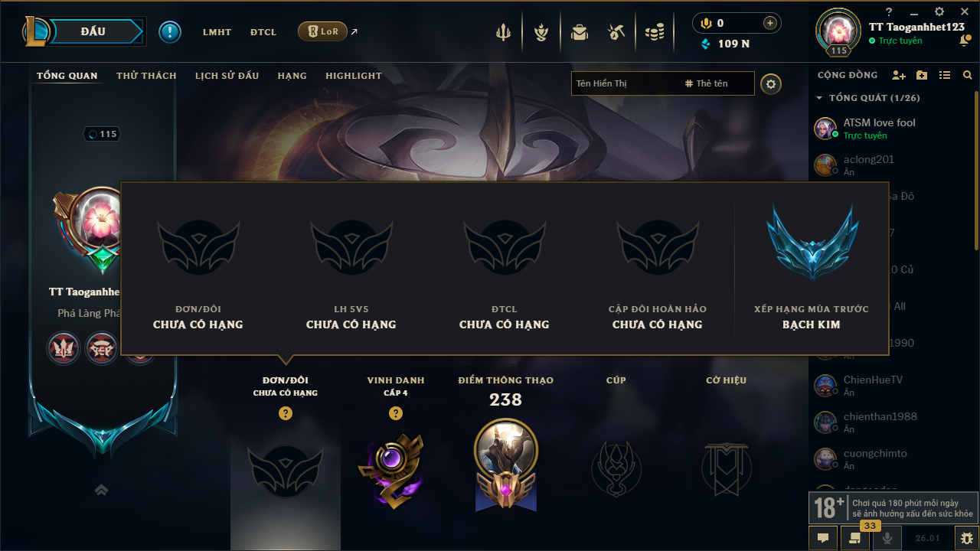Open the crafting hammer icon in top bar
This screenshot has width=980, height=551.
tap(617, 32)
